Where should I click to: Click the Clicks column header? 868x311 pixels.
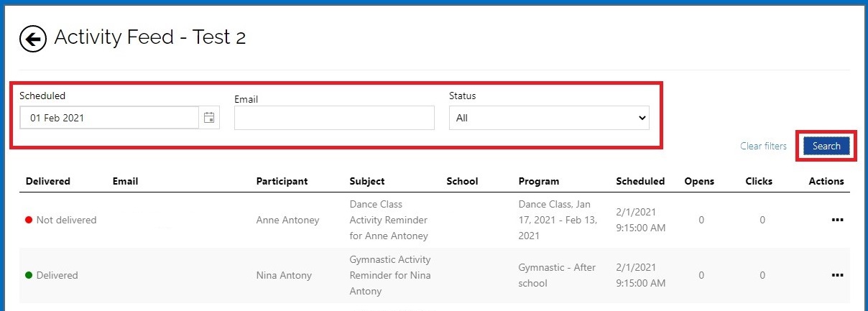point(759,181)
